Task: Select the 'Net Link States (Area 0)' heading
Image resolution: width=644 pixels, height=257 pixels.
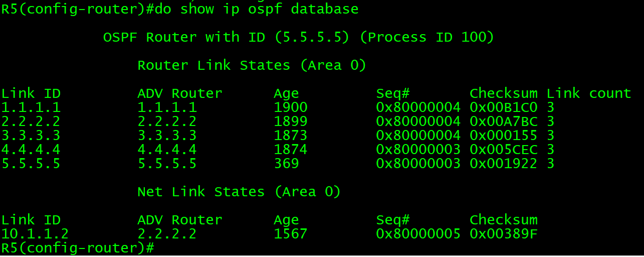Action: (239, 192)
